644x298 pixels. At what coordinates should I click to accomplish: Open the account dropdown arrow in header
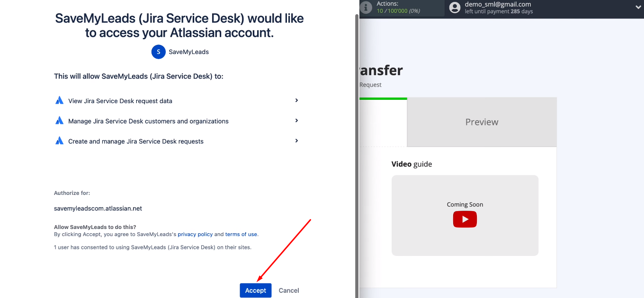pos(638,7)
